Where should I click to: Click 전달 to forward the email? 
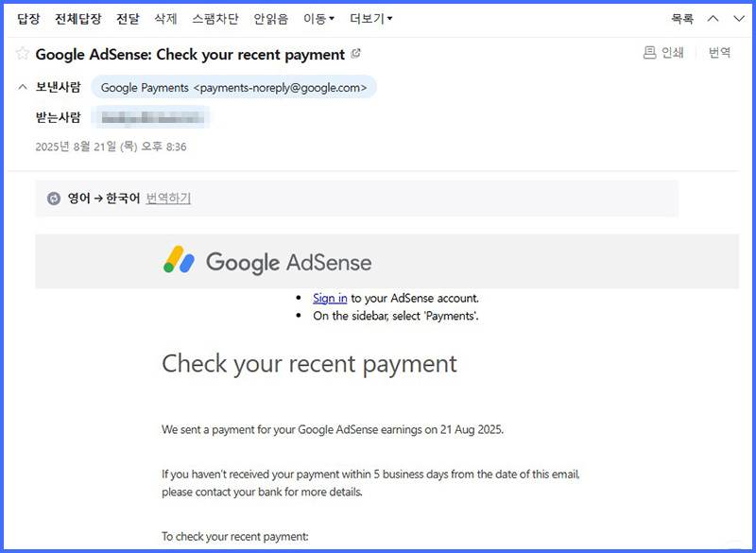tap(128, 19)
